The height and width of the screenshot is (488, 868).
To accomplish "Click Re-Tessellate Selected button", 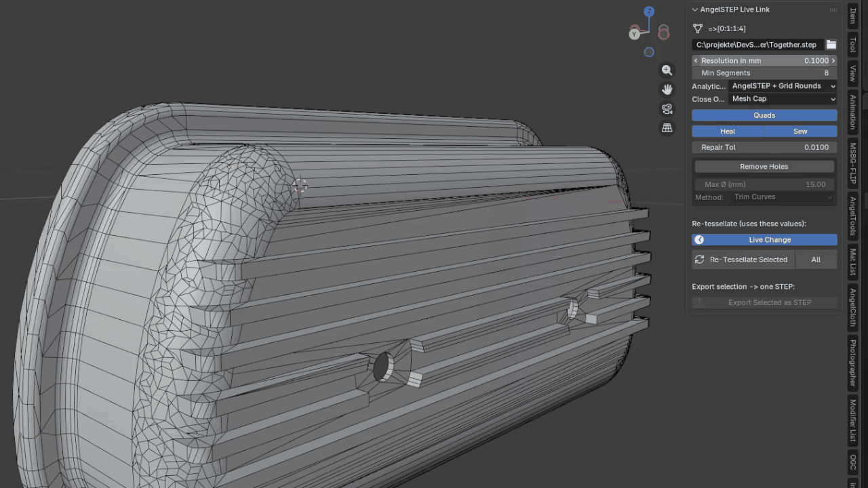I will coord(743,260).
